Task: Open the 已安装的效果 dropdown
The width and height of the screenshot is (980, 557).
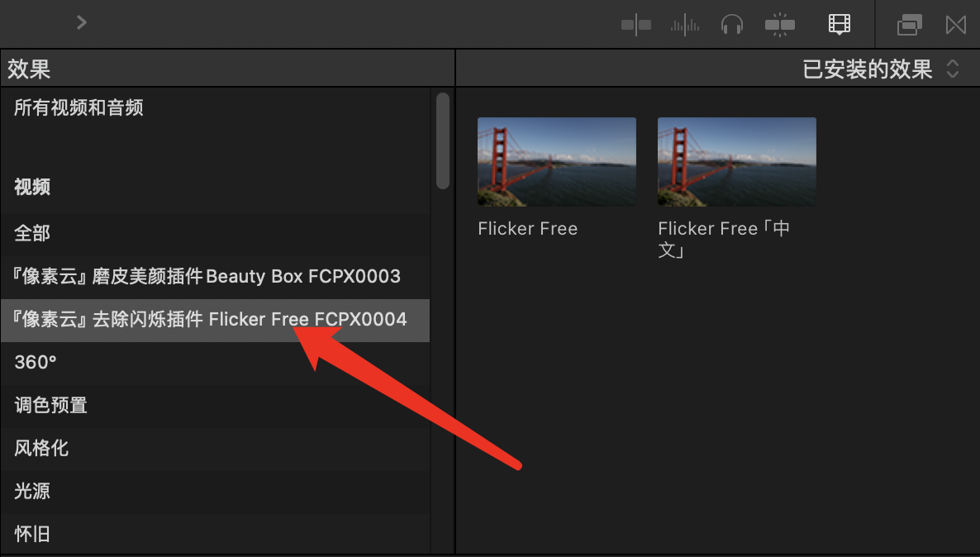Action: (x=880, y=69)
